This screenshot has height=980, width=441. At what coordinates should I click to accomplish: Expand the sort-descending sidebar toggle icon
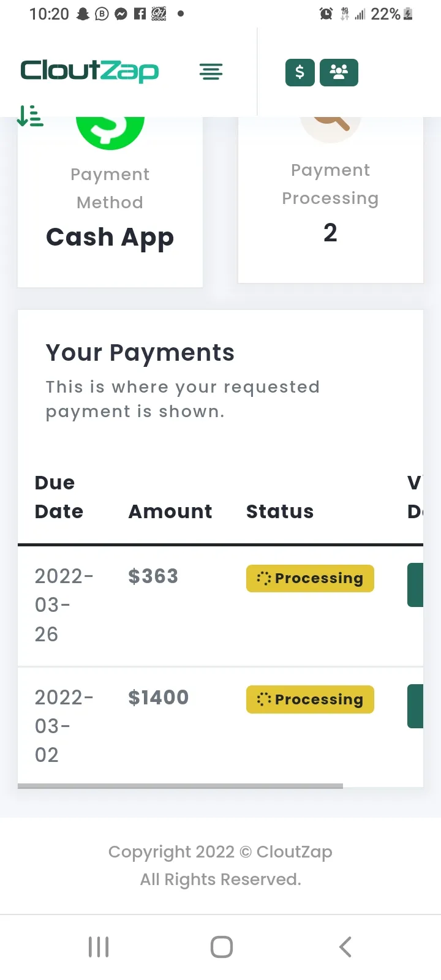coord(30,116)
